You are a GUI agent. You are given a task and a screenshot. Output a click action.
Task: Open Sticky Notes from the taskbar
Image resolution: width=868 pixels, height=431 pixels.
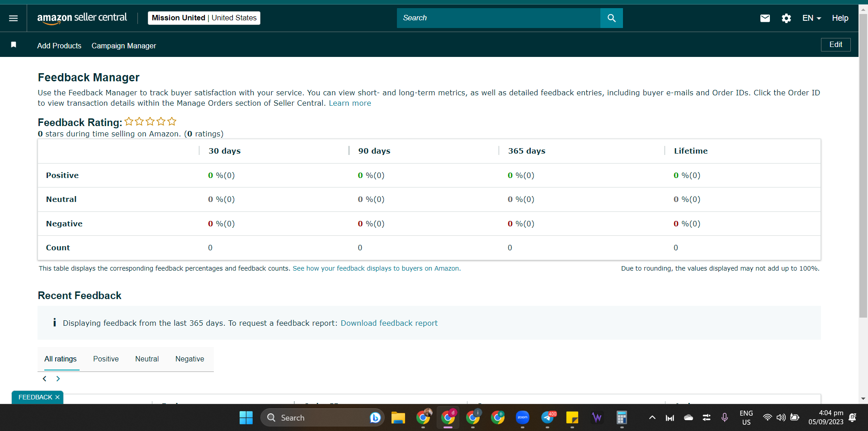click(572, 418)
